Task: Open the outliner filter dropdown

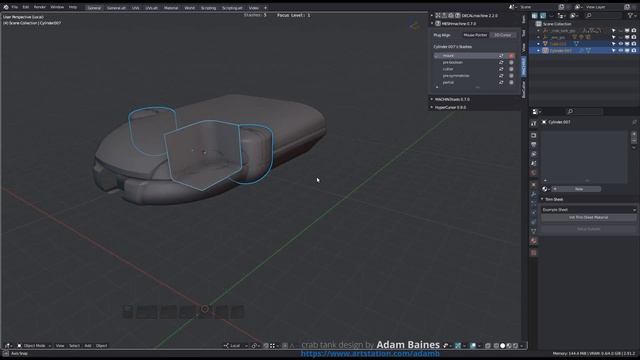Action: point(632,16)
